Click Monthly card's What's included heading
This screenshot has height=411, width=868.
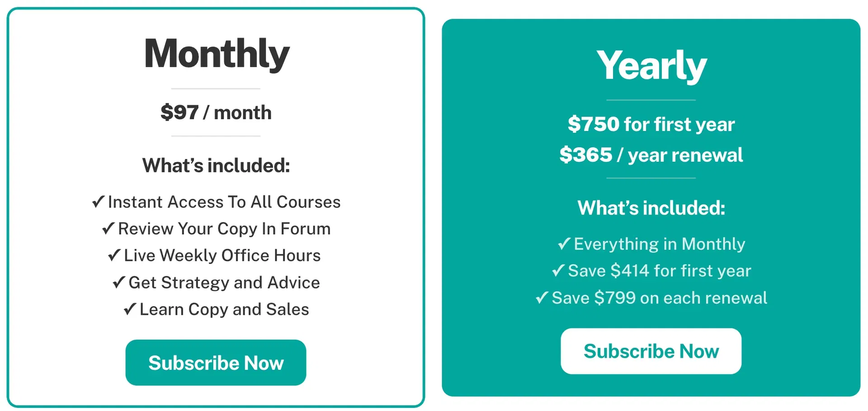[216, 165]
